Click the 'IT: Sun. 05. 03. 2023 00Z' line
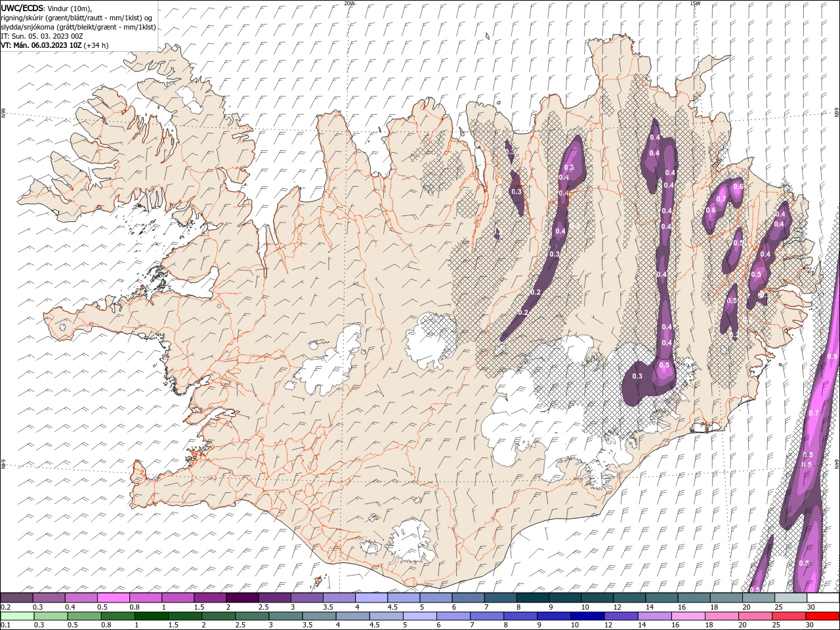Screen dimensions: 840x630 tap(42, 36)
